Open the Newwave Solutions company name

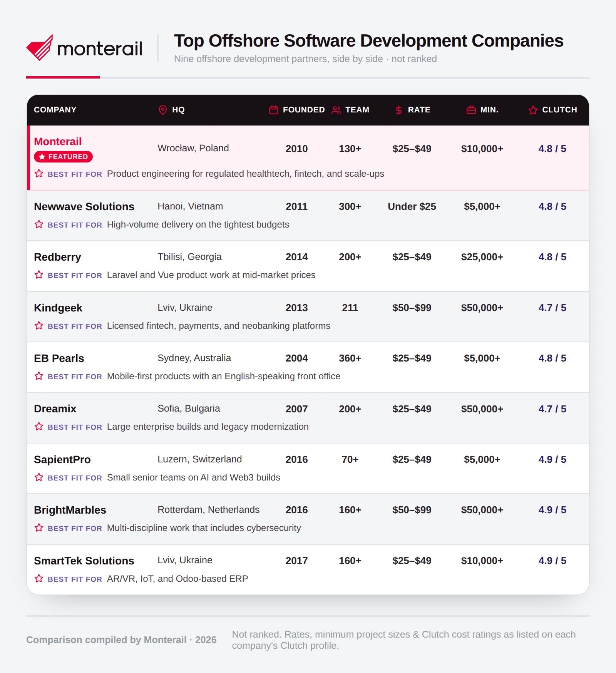click(x=84, y=207)
